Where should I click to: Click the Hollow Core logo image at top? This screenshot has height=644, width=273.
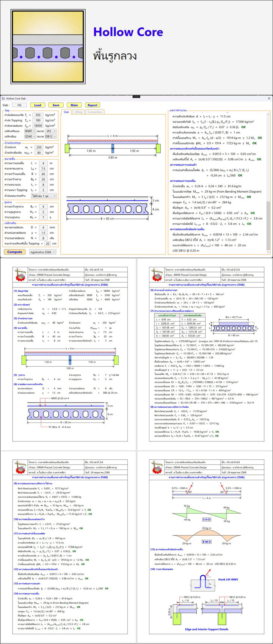(x=47, y=47)
